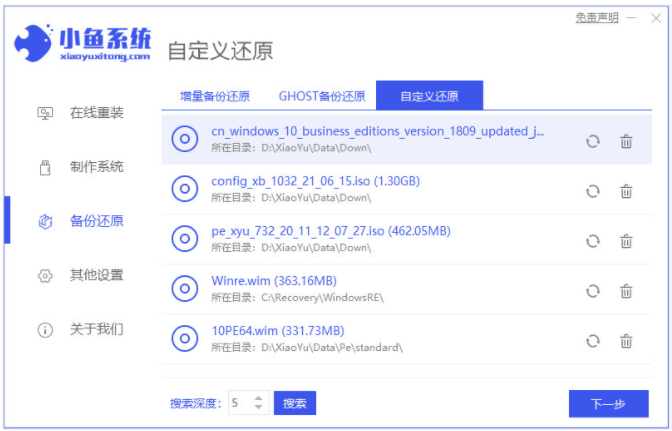Click refresh icon for config_xb_1032 iso

[x=592, y=191]
